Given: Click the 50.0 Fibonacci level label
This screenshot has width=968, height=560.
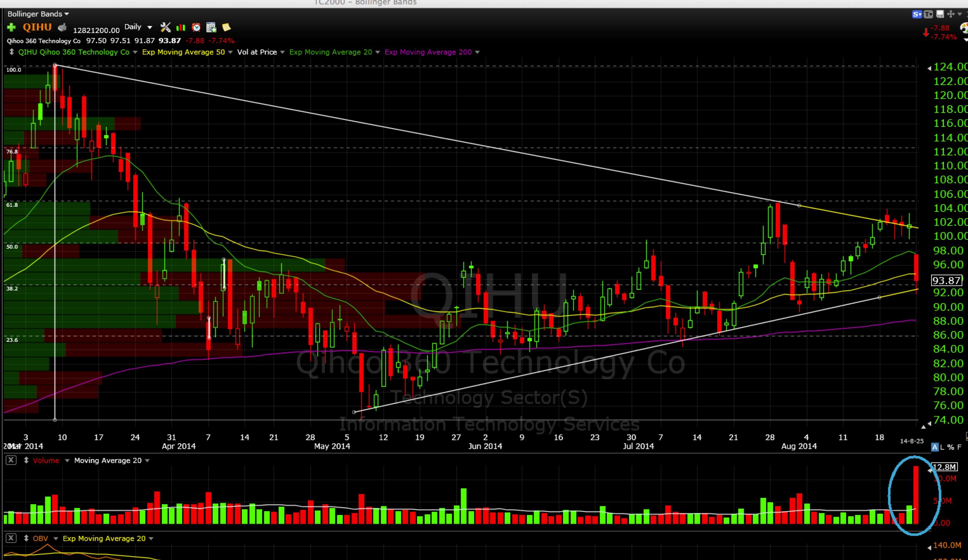Looking at the screenshot, I should click(12, 246).
